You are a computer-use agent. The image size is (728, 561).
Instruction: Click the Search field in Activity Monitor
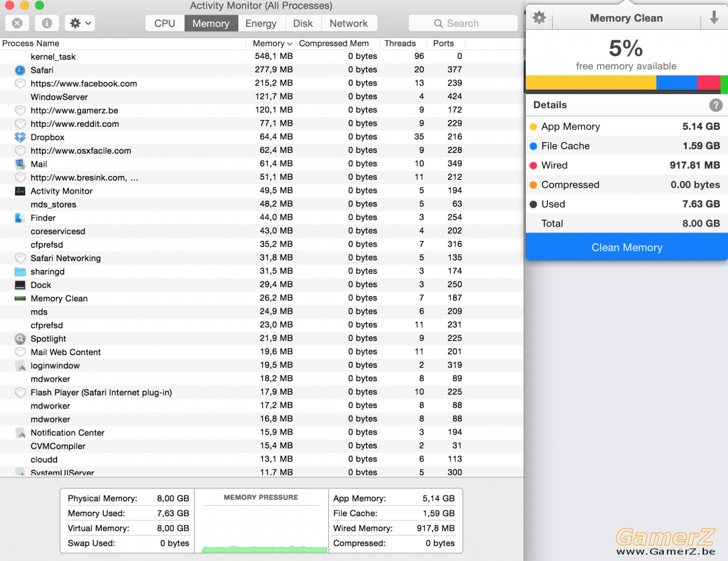pyautogui.click(x=463, y=23)
